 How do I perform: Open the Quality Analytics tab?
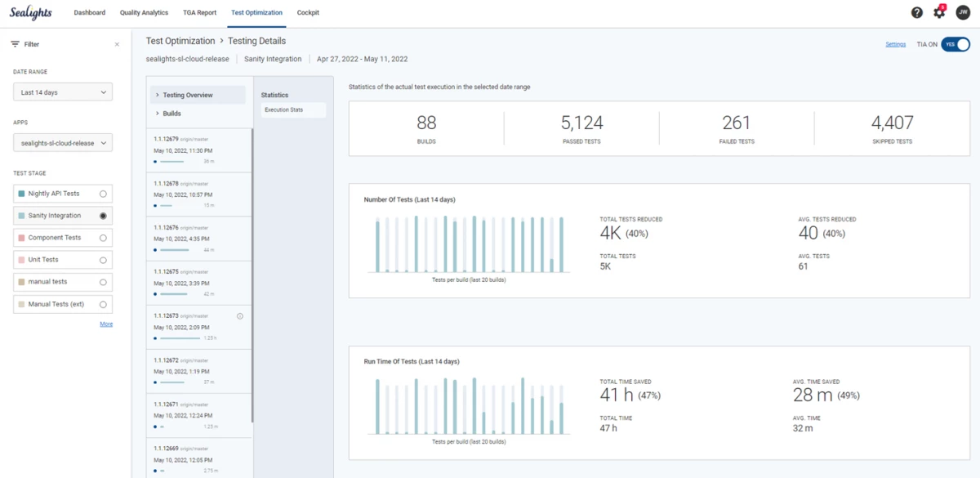144,13
